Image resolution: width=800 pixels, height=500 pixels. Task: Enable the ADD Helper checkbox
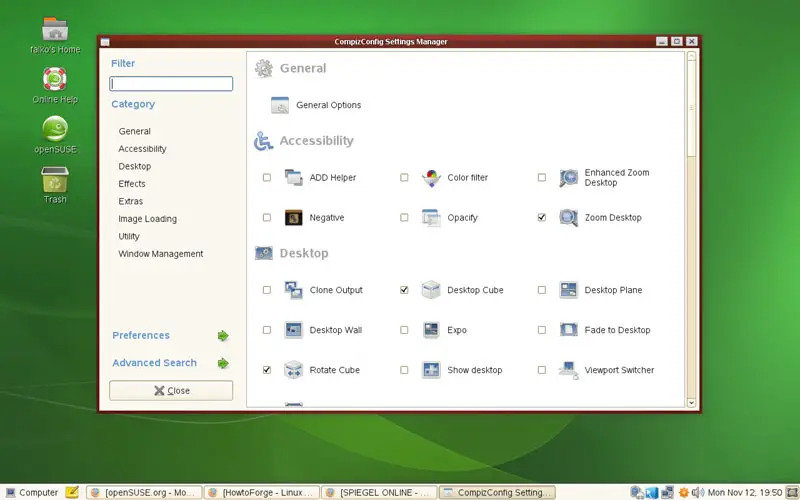tap(267, 178)
